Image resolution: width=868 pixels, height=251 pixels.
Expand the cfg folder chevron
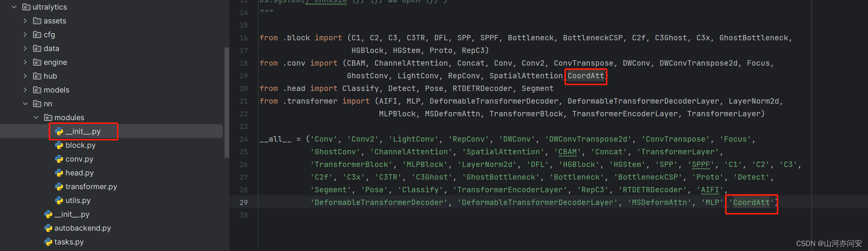coord(25,35)
